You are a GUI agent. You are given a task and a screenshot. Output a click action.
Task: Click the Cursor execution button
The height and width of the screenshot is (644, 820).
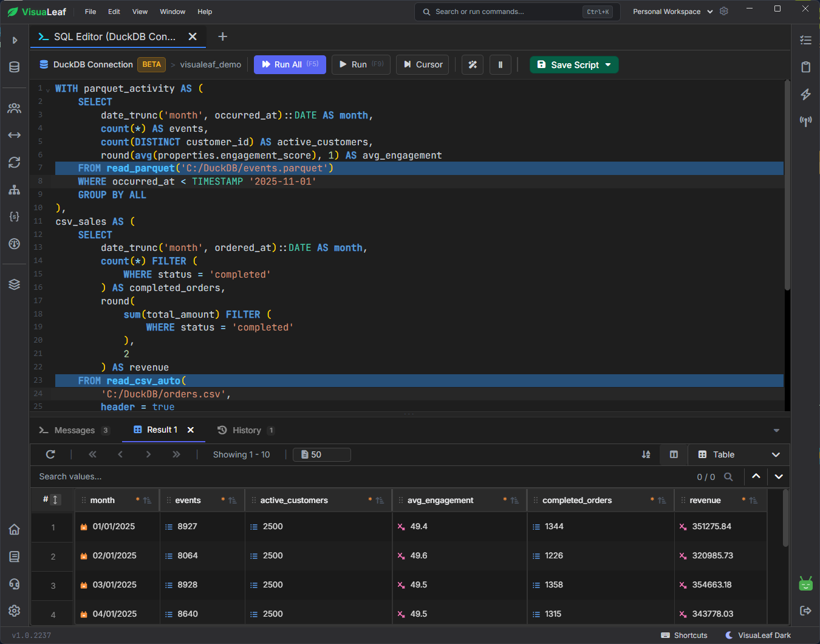point(423,64)
